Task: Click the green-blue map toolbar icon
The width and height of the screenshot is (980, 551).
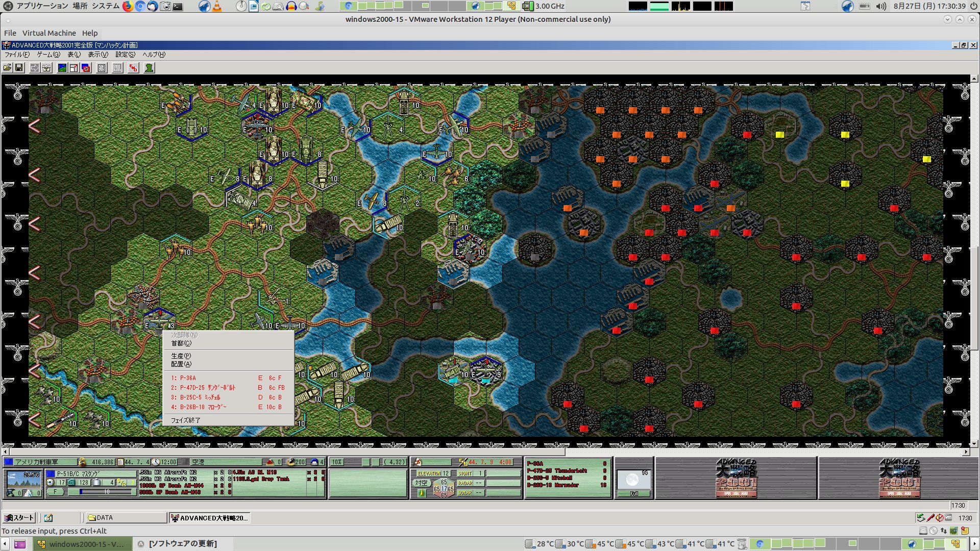Action: pos(62,68)
